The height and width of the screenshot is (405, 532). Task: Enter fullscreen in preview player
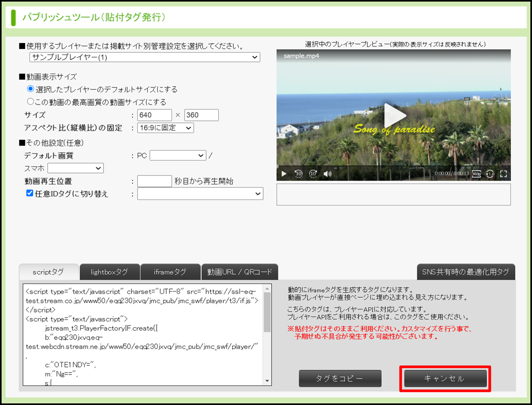click(x=503, y=174)
